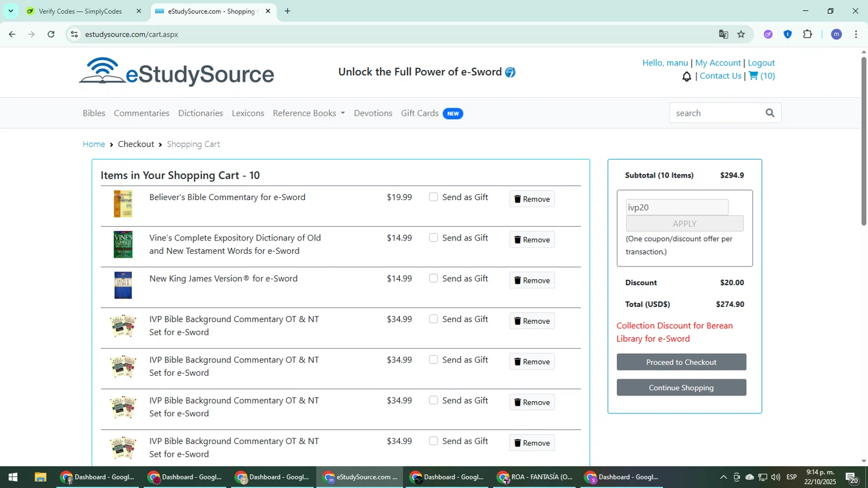The width and height of the screenshot is (868, 488).
Task: Open the notification bell icon
Action: click(x=686, y=76)
